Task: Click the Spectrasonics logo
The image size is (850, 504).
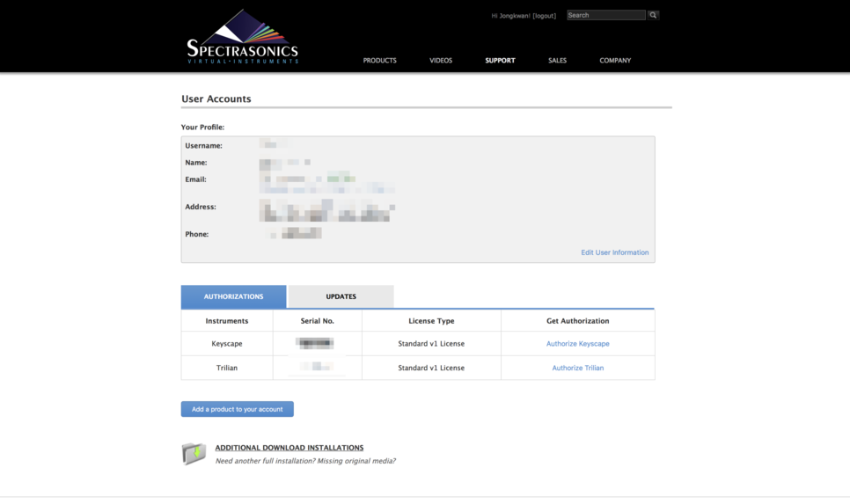Action: pyautogui.click(x=242, y=37)
